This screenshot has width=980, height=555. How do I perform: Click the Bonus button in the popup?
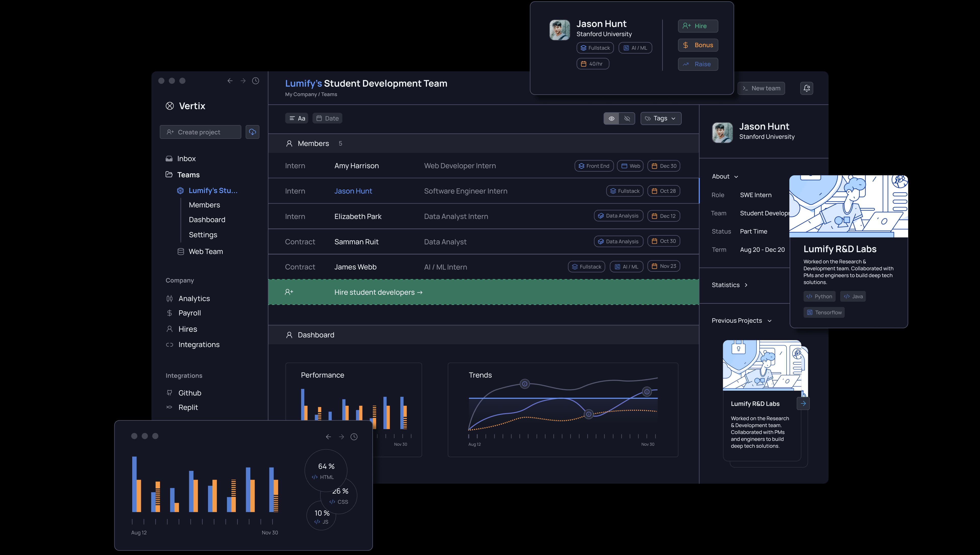[x=698, y=45]
